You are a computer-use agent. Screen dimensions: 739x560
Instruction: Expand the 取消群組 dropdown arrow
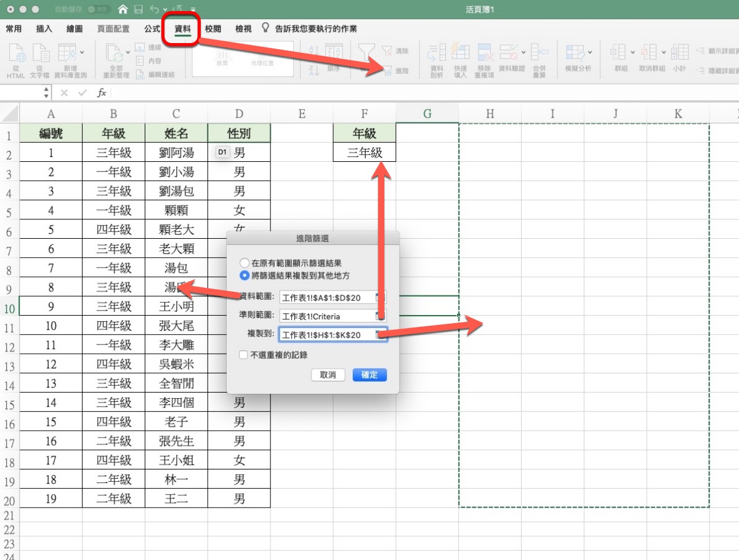[x=663, y=52]
